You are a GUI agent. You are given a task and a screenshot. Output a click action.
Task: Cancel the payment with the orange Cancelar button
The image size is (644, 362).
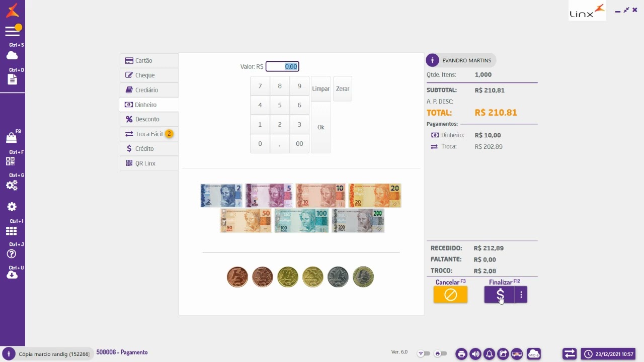point(450,295)
